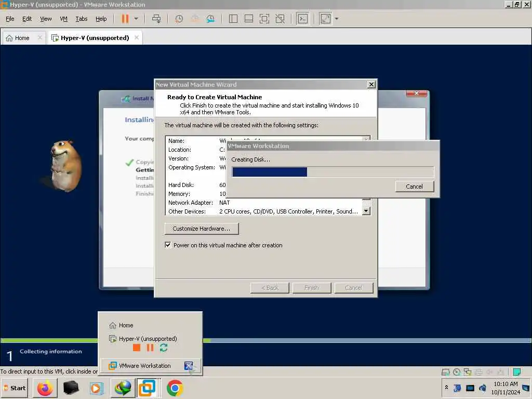Screen dimensions: 532x399
Task: Open the power options dropdown arrow beside pause
Action: tap(136, 19)
